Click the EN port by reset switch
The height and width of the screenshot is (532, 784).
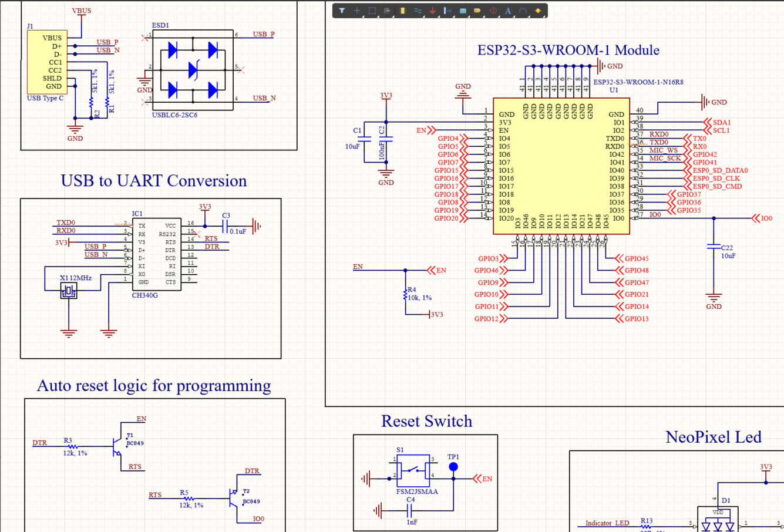pos(483,479)
